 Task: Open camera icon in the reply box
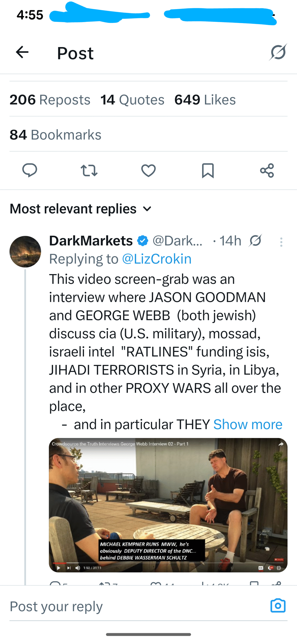point(278,606)
